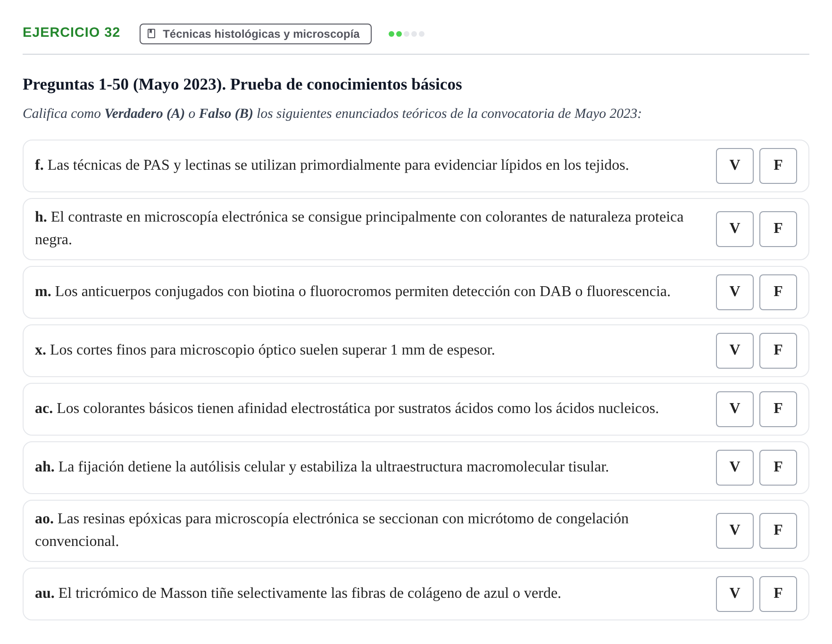The image size is (832, 644).
Task: Choose F for statement au on tricrómico de Masson
Action: [778, 594]
